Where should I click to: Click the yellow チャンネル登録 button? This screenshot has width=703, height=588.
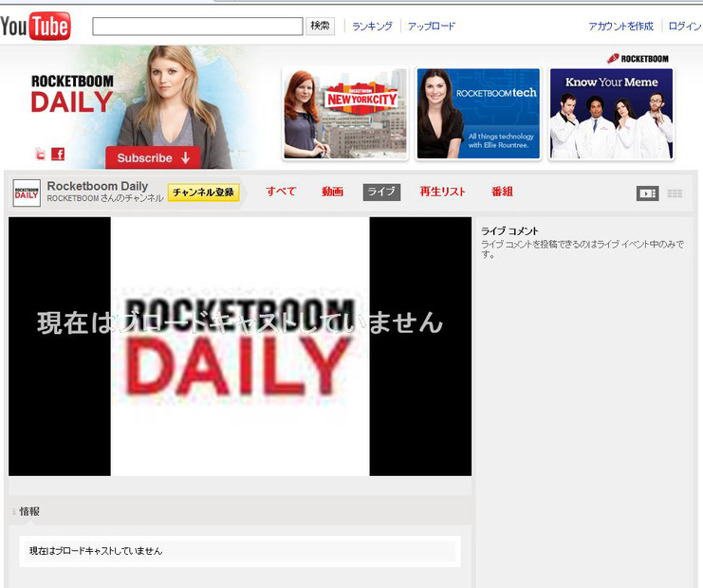[204, 193]
